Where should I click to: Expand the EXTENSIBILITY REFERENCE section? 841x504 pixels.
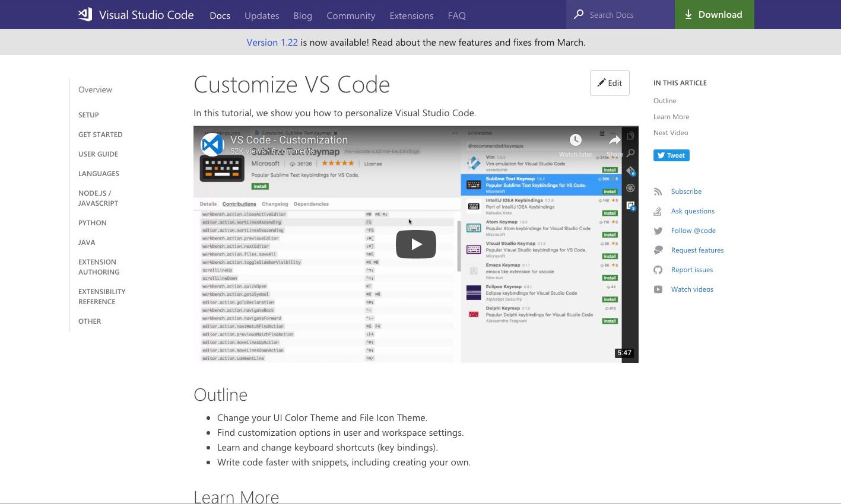[x=102, y=296]
